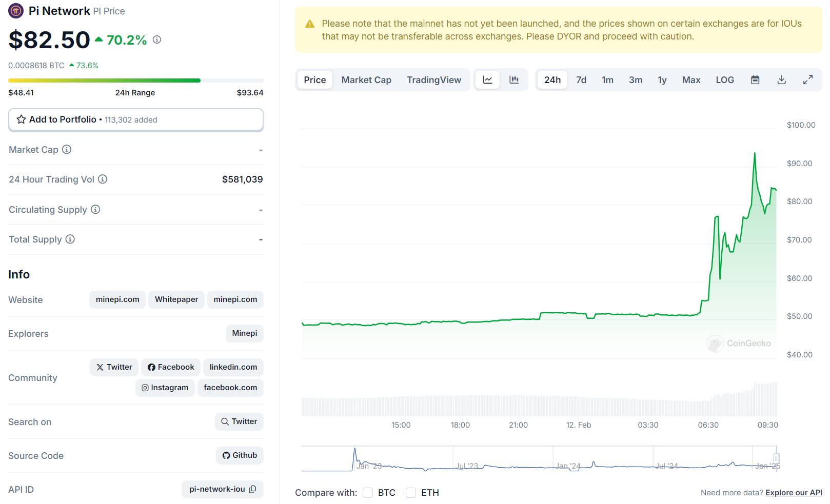Select 1m time range
This screenshot has height=504, width=830.
tap(607, 80)
